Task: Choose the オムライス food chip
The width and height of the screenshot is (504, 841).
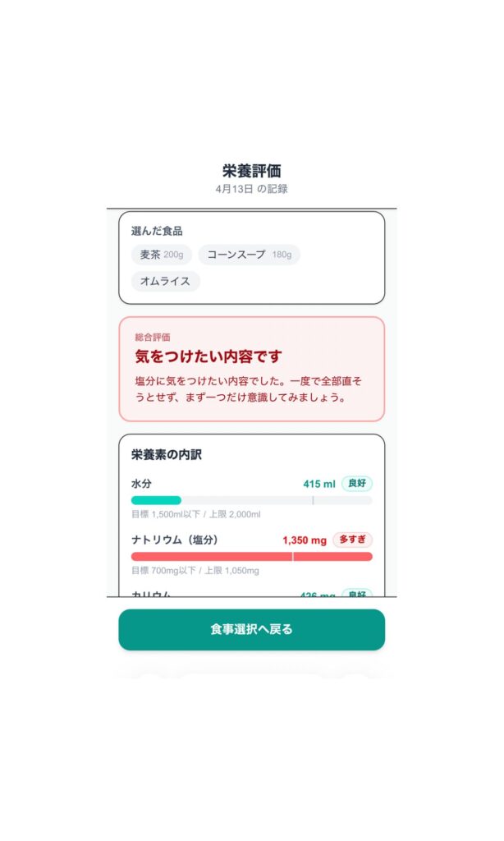Action: (165, 282)
